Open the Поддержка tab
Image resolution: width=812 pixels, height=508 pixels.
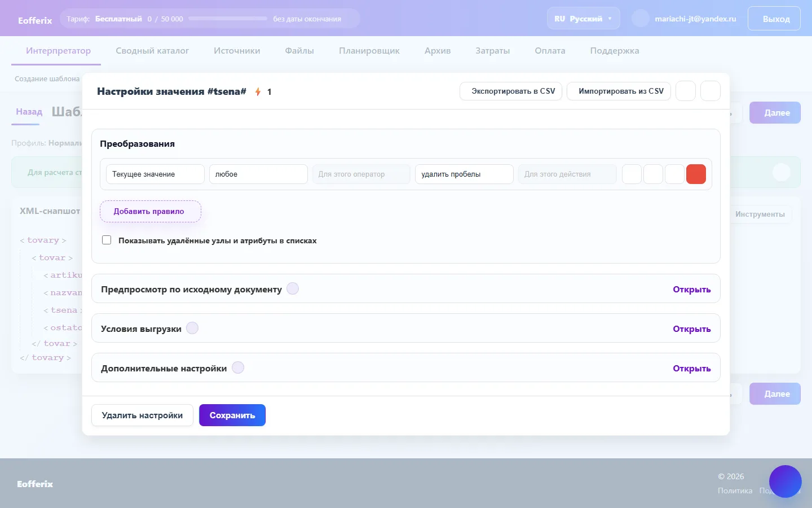click(615, 51)
